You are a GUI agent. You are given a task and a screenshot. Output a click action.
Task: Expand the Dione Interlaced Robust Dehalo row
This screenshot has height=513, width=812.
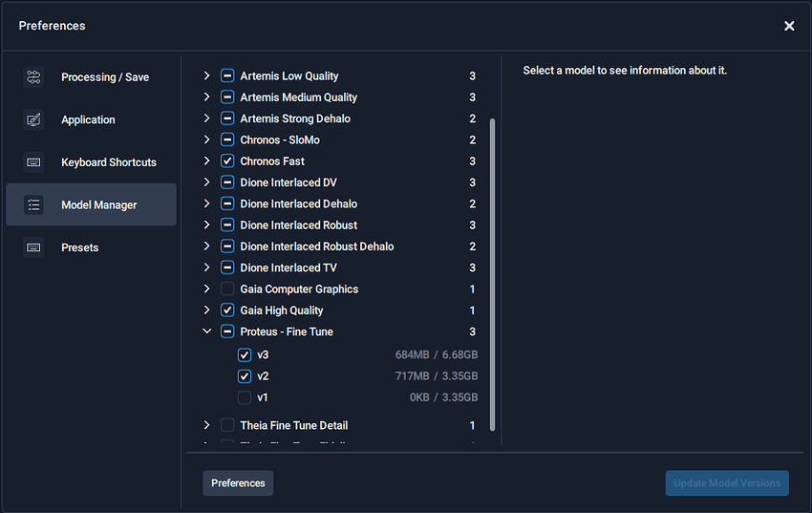pyautogui.click(x=206, y=246)
